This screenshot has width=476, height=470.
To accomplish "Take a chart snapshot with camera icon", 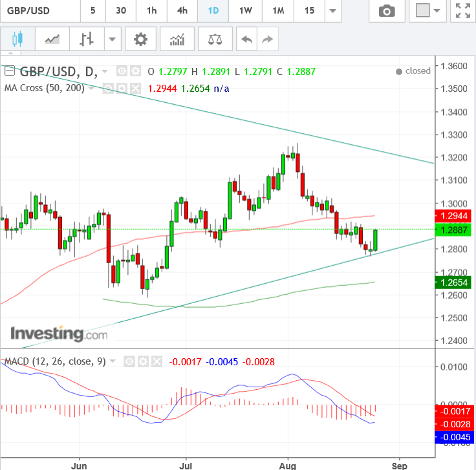I will [387, 11].
